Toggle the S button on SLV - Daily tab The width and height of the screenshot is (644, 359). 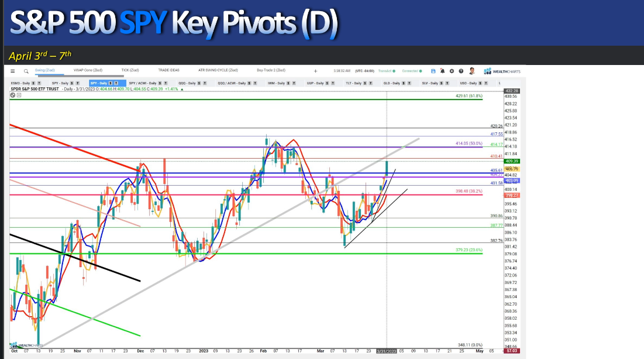pos(442,83)
